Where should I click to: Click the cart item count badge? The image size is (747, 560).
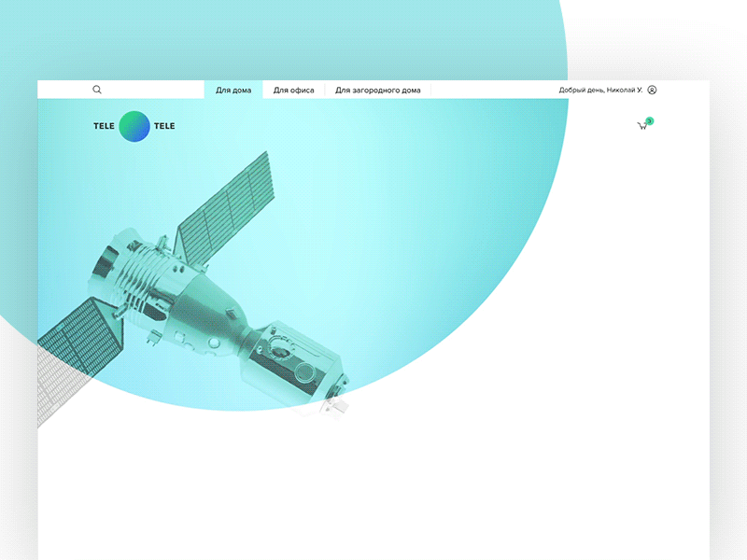click(x=650, y=121)
